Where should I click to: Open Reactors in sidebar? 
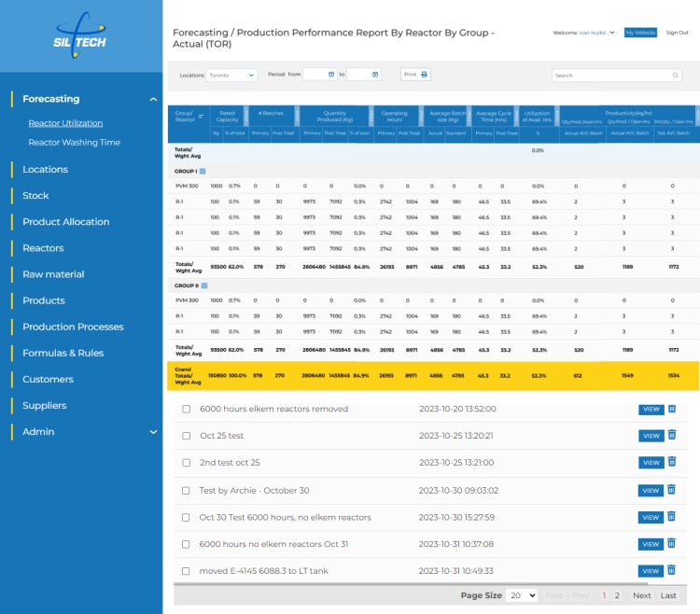(x=43, y=248)
